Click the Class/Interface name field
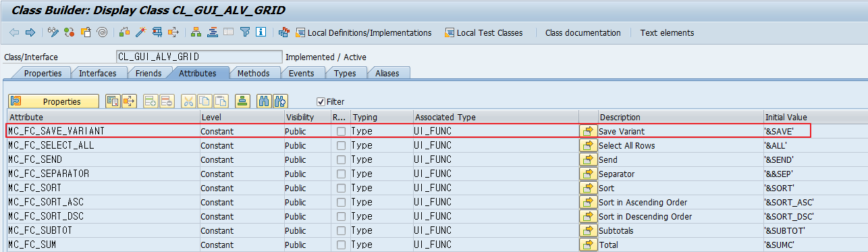This screenshot has width=868, height=252. pyautogui.click(x=199, y=57)
